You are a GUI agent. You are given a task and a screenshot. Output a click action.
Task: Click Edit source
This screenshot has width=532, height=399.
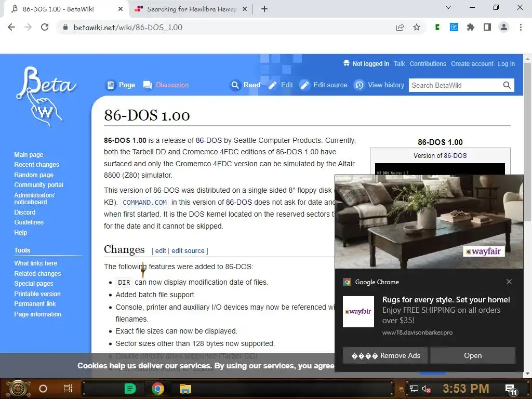(324, 85)
